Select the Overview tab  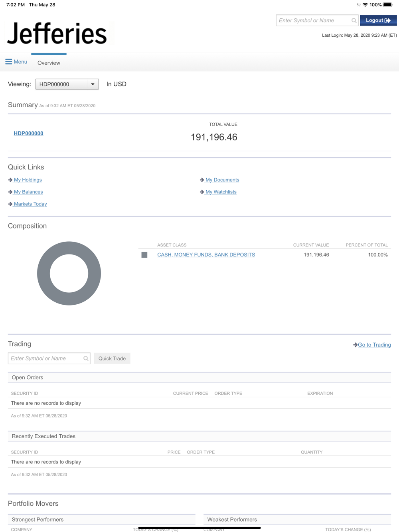pos(49,63)
